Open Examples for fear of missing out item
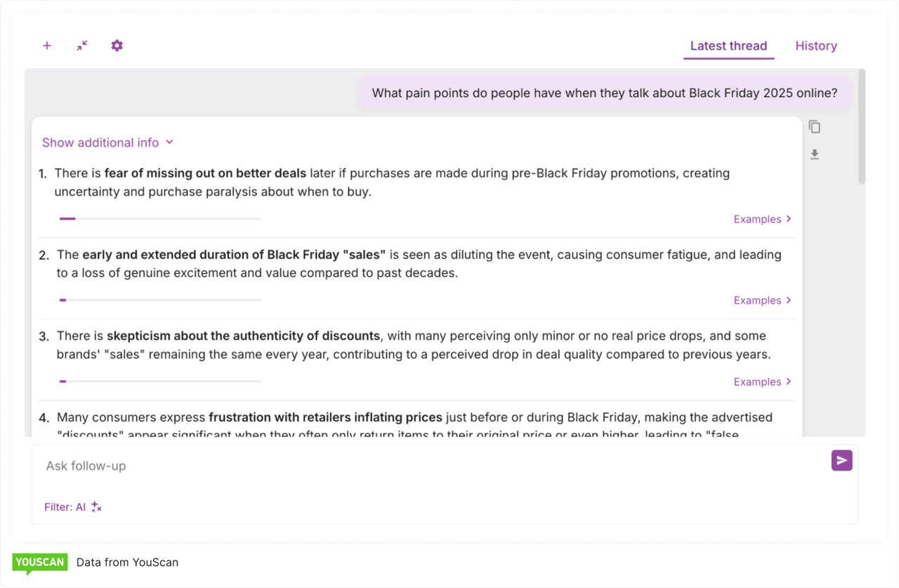Screen dimensions: 899x588 pyautogui.click(x=762, y=219)
